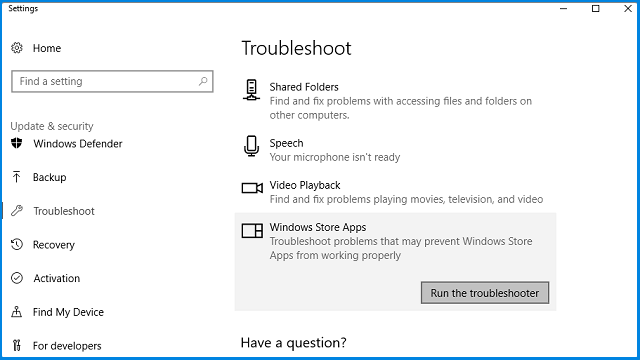Go to Windows Defender settings
This screenshot has width=640, height=360.
(78, 144)
